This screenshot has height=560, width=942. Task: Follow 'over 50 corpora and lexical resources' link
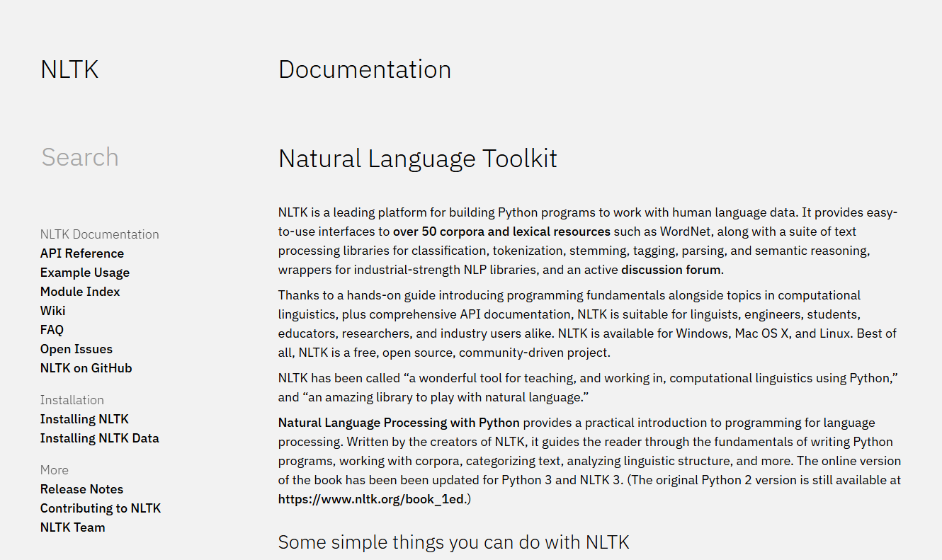coord(502,232)
